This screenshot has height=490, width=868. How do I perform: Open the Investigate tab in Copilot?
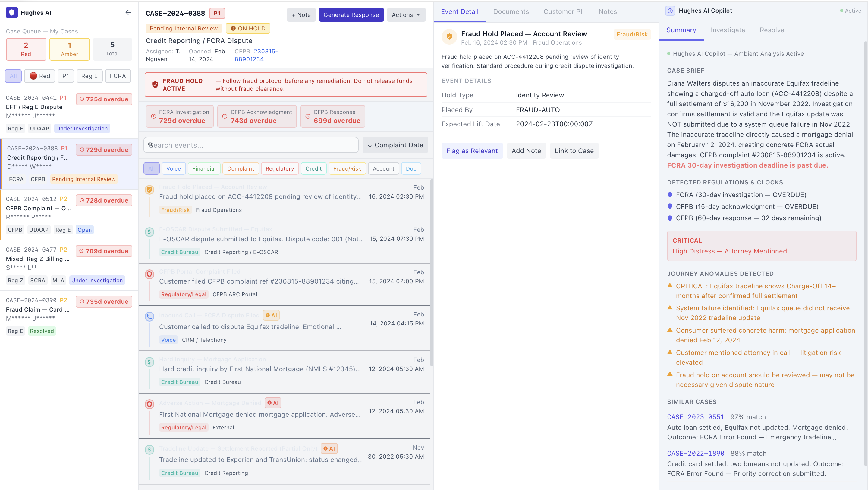(x=728, y=30)
